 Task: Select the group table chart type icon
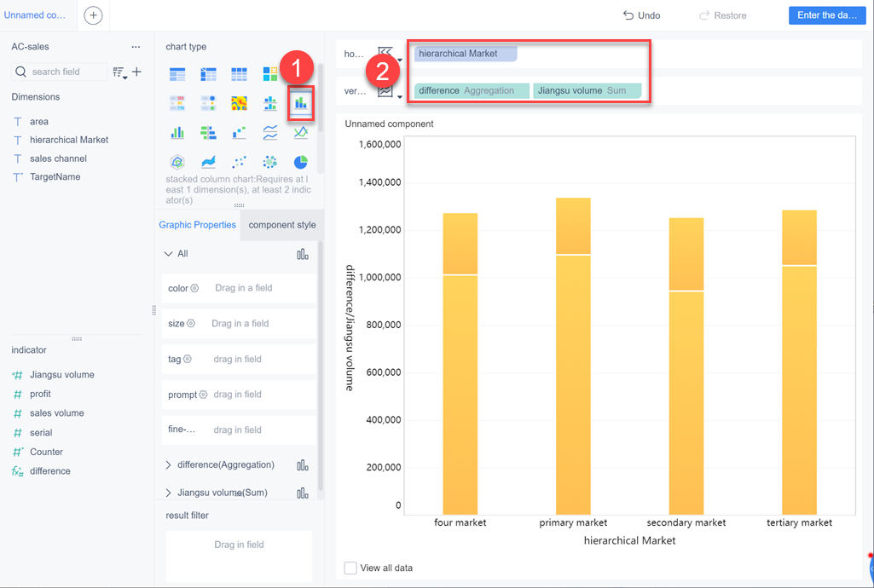point(177,74)
